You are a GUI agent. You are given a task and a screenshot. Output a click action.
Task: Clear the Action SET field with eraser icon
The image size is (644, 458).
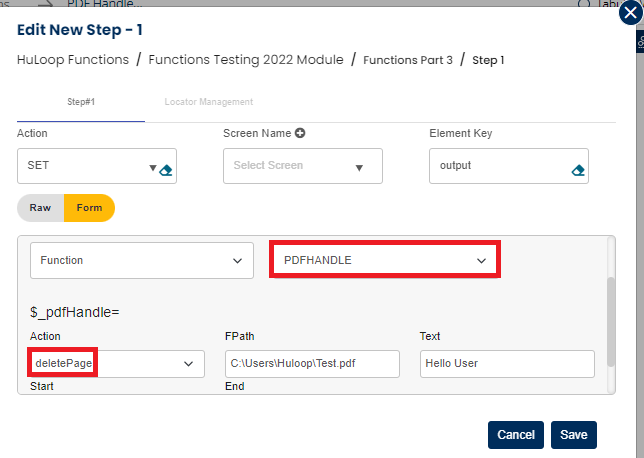click(x=166, y=169)
